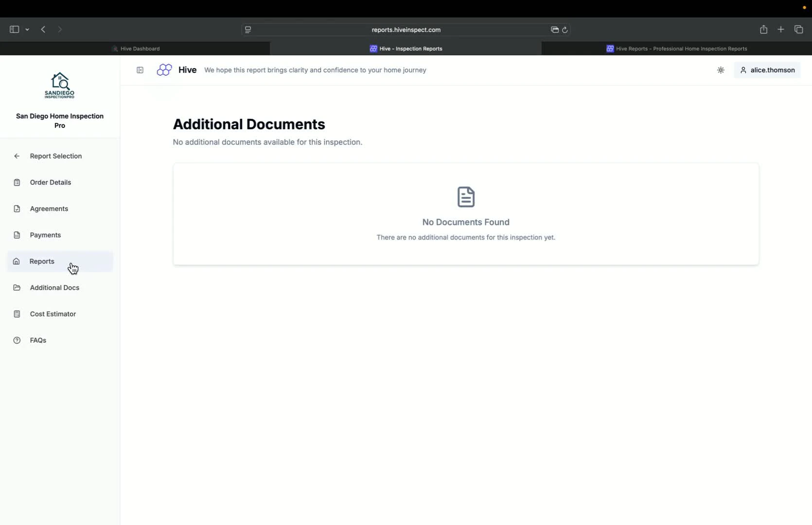Click the address bar to edit the URL
Screen dimensions: 812x525
point(405,30)
